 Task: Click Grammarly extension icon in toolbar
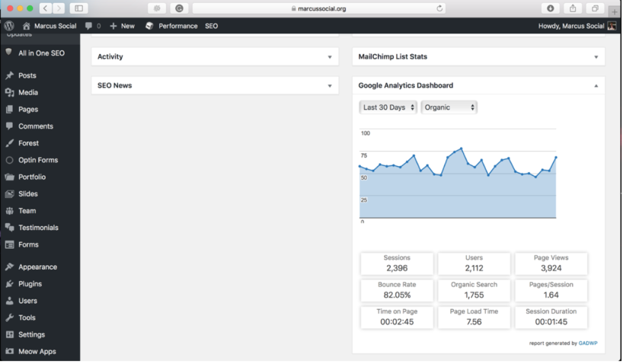179,8
